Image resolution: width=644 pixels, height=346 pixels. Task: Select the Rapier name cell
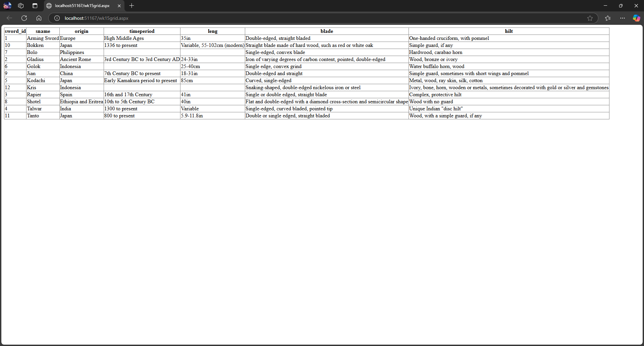click(x=43, y=95)
